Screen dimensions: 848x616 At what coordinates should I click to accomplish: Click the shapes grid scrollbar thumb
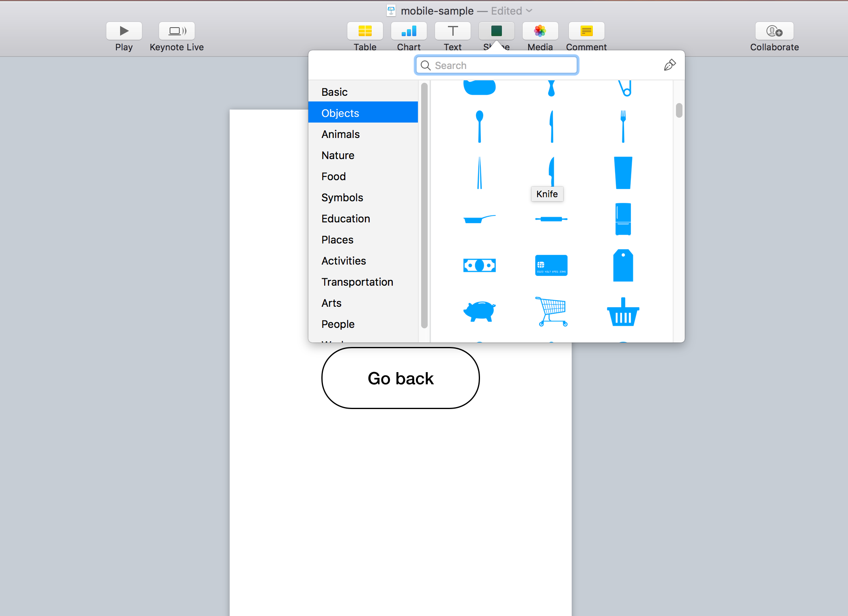pyautogui.click(x=679, y=110)
